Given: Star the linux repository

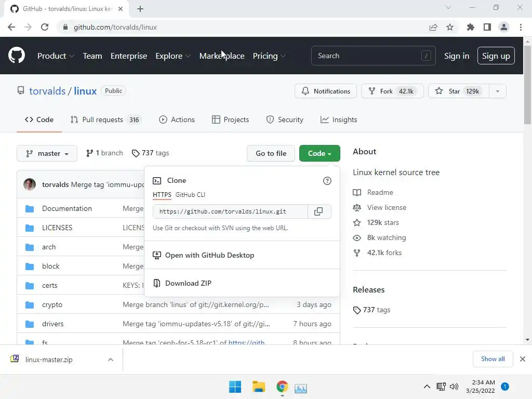Looking at the screenshot, I should (458, 91).
